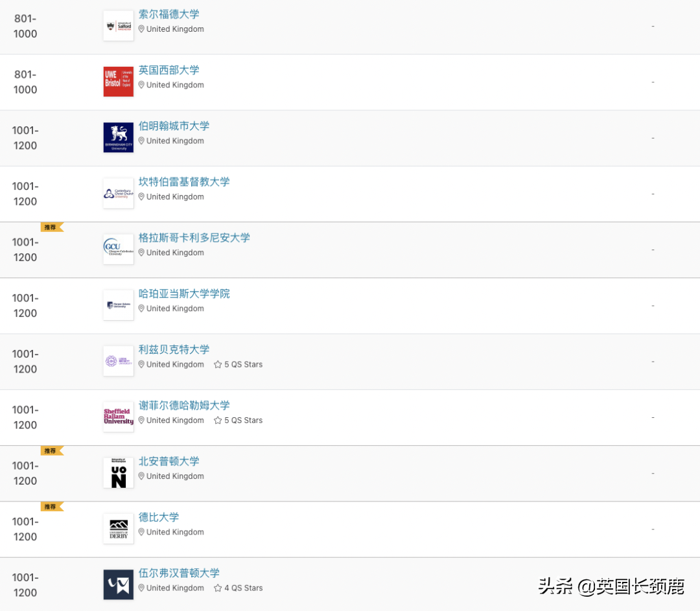Click the Sheffield Hallam University logo

119,417
